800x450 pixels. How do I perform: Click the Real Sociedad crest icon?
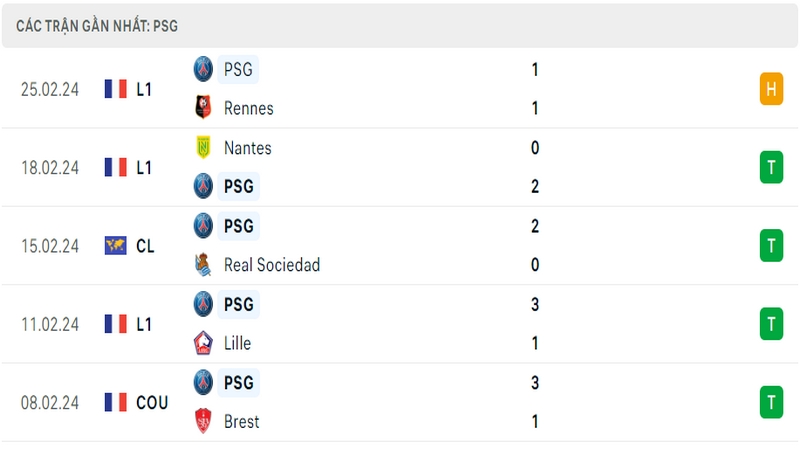203,265
